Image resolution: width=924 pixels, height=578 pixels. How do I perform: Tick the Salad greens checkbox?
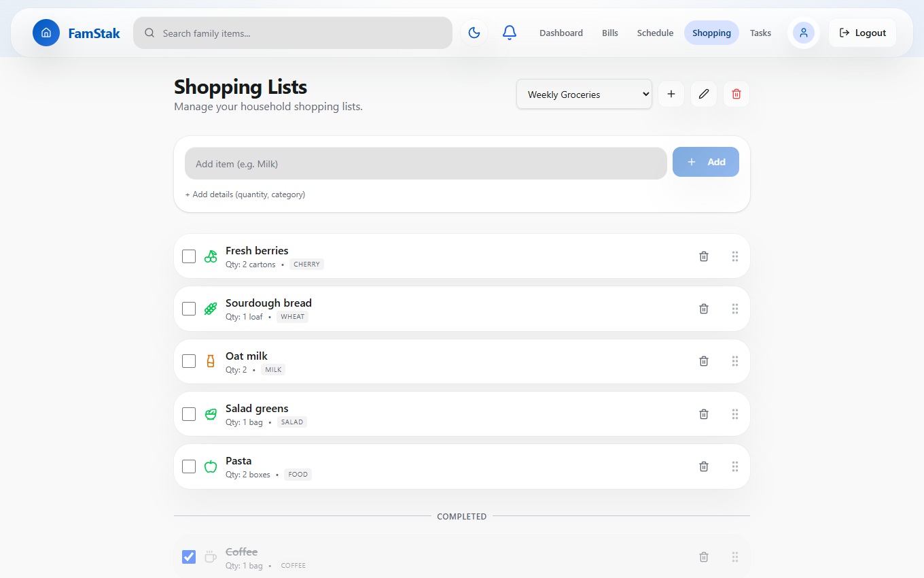[189, 413]
